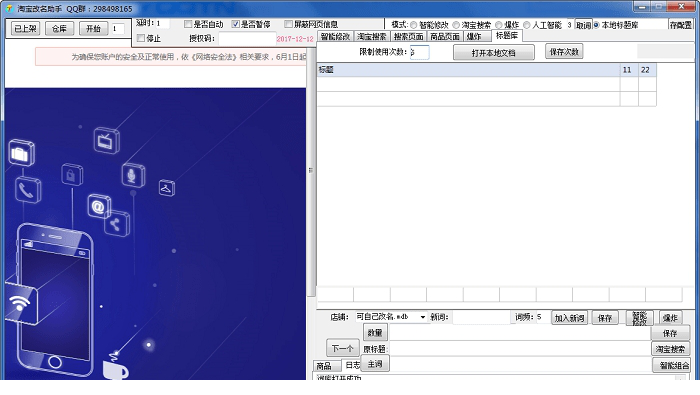Image resolution: width=700 pixels, height=395 pixels.
Task: Click the number field after 人工智能
Action: [570, 25]
